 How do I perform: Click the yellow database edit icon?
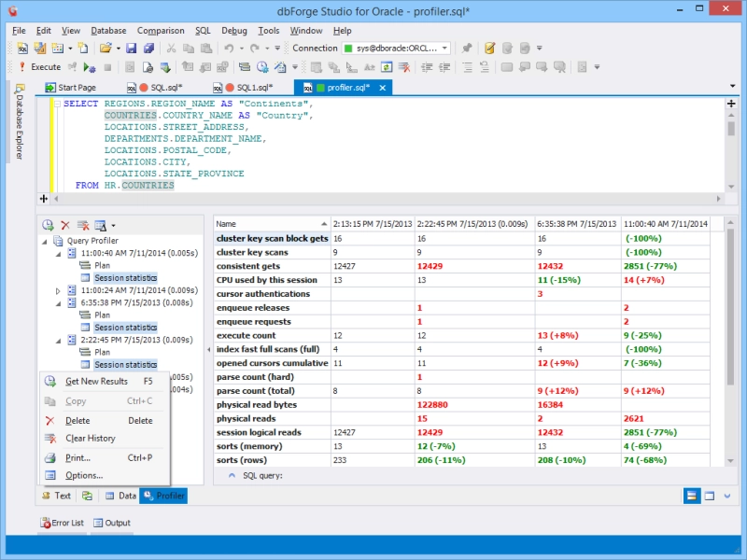point(489,49)
